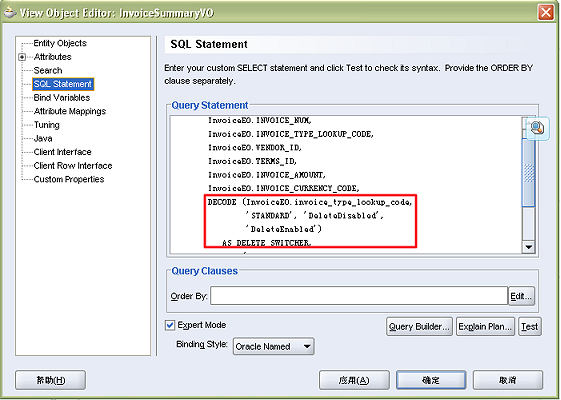
Task: Click the Edit... button for Order By
Action: click(521, 296)
